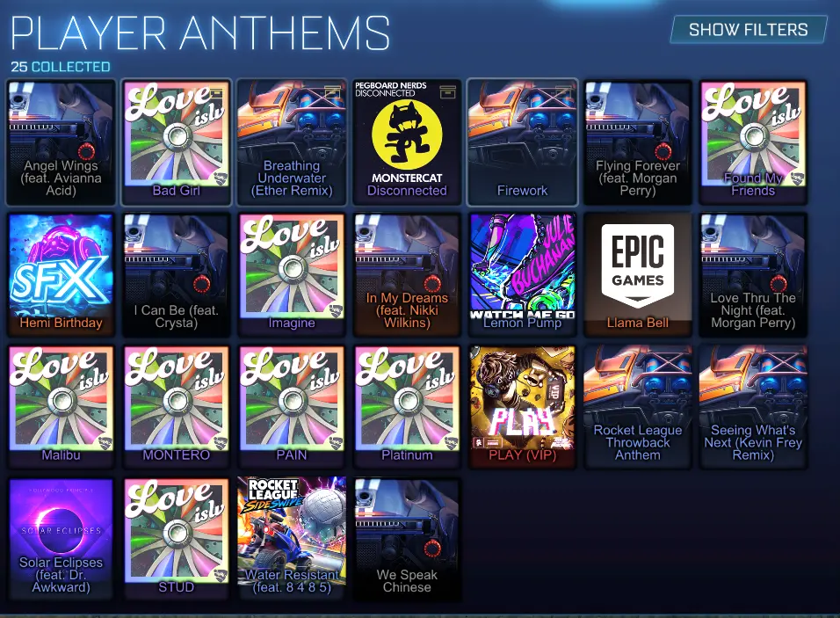The height and width of the screenshot is (618, 840).
Task: Choose the Bad Girl anthem
Action: [x=177, y=142]
